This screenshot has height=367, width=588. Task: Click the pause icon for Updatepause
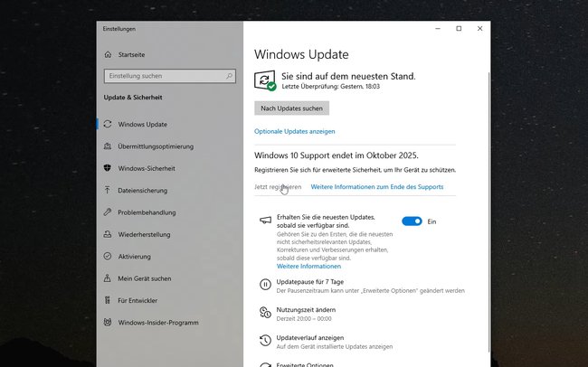click(265, 285)
